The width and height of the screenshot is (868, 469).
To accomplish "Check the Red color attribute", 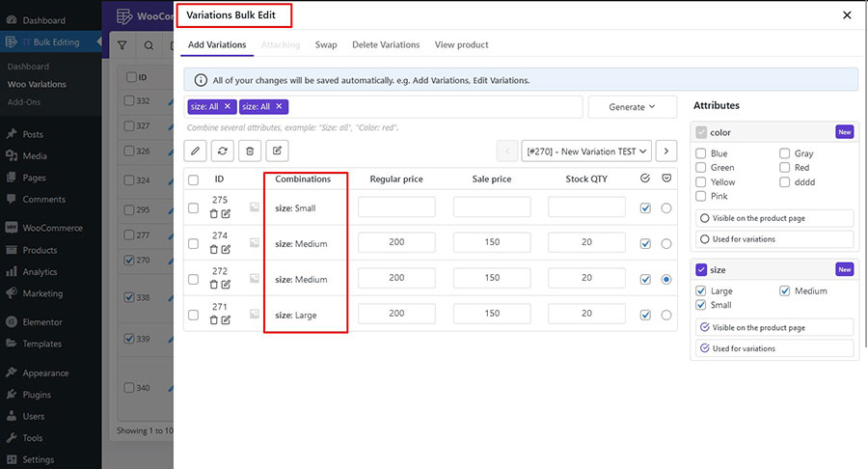I will coord(784,167).
